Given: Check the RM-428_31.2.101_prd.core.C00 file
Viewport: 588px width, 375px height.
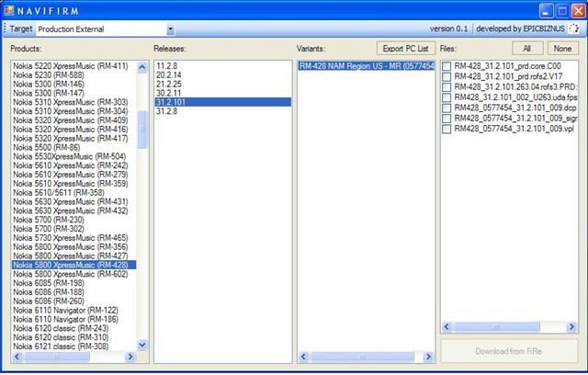Looking at the screenshot, I should point(447,66).
